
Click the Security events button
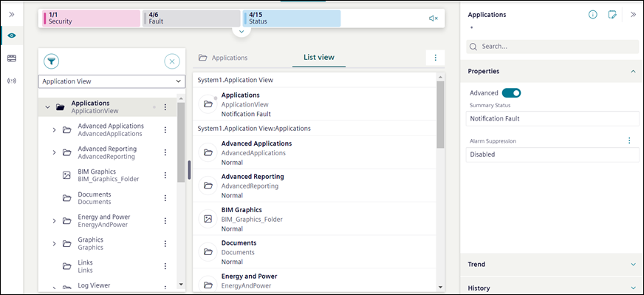[91, 18]
